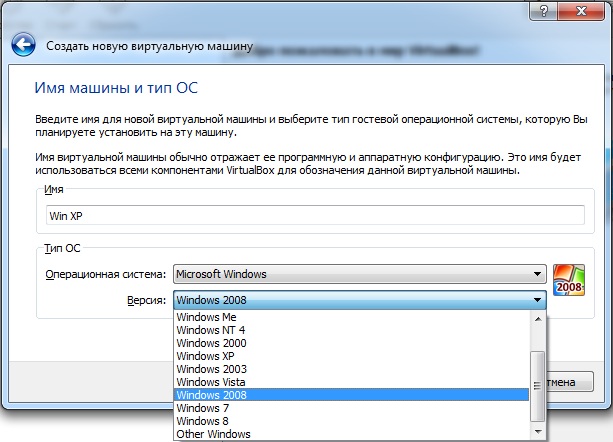The height and width of the screenshot is (442, 613).
Task: Select Windows 2003 from the dropdown list
Action: [351, 369]
